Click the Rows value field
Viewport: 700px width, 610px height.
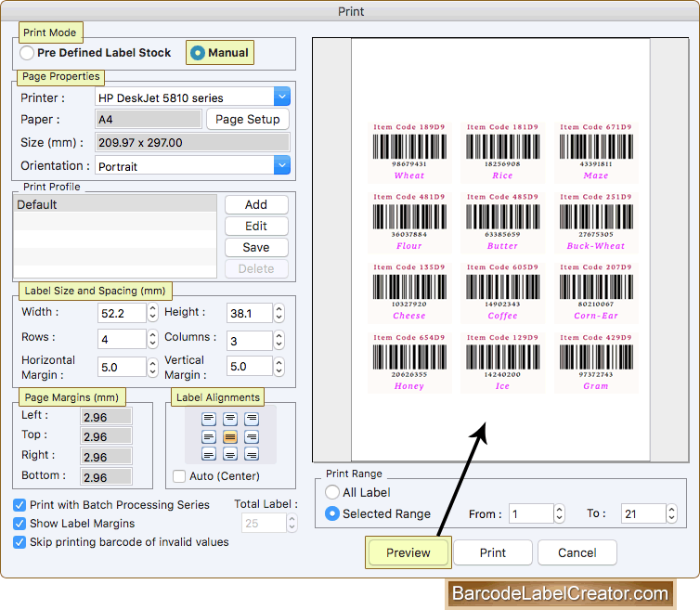(x=122, y=340)
